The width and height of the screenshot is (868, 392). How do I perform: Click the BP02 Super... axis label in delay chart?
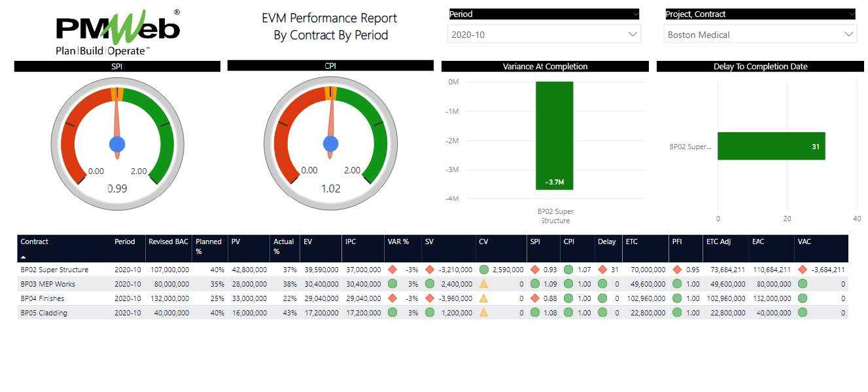pyautogui.click(x=690, y=147)
